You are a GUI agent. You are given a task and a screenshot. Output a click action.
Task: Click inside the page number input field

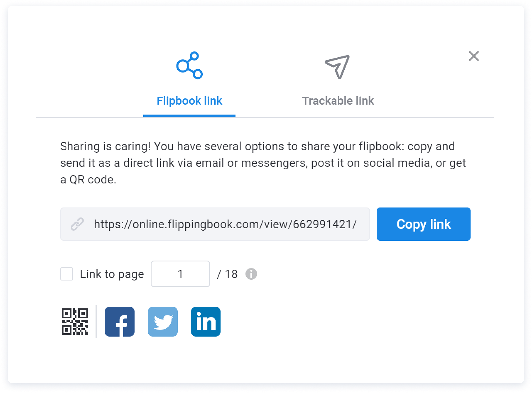pos(180,274)
